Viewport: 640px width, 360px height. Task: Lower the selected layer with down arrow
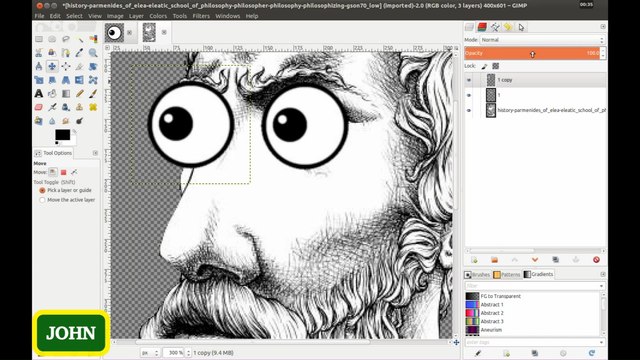pos(535,260)
